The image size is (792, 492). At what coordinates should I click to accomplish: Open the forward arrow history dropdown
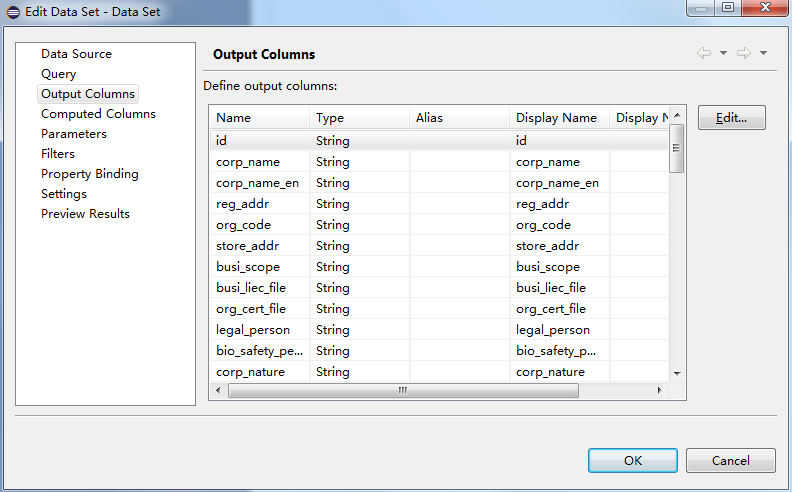point(763,53)
